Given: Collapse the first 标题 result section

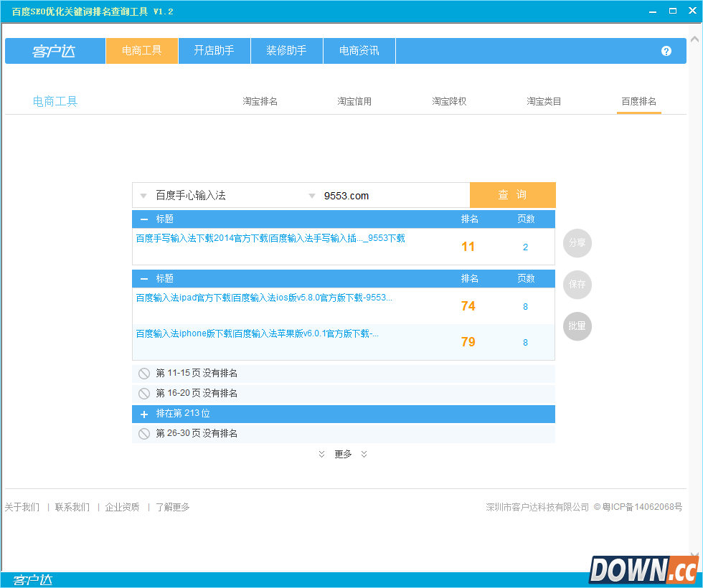Looking at the screenshot, I should [x=143, y=219].
